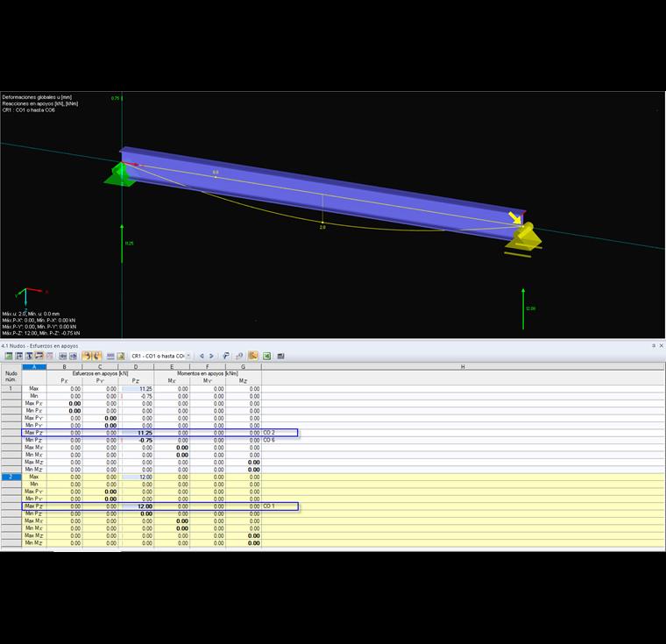Click the Esfuerzos en apoyos [kN] header

pyautogui.click(x=100, y=373)
